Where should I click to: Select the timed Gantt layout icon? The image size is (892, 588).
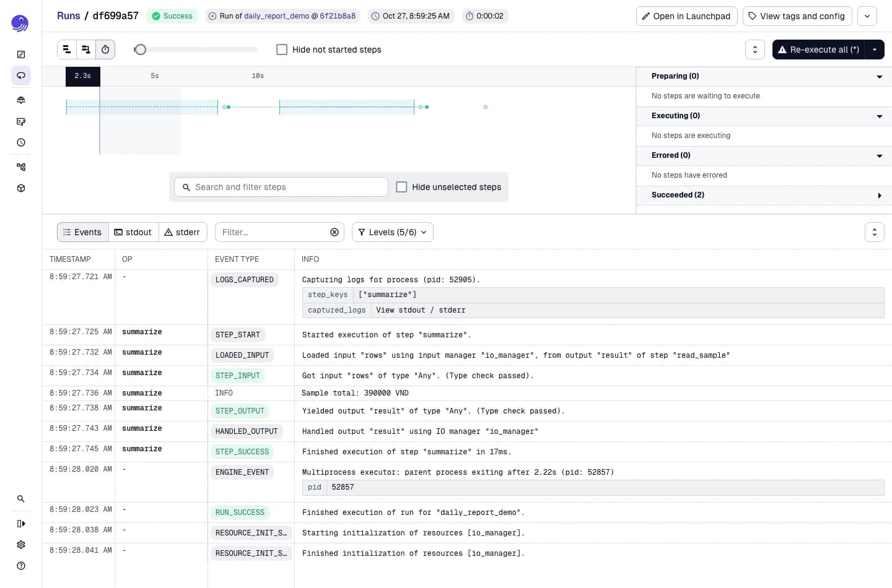click(105, 50)
